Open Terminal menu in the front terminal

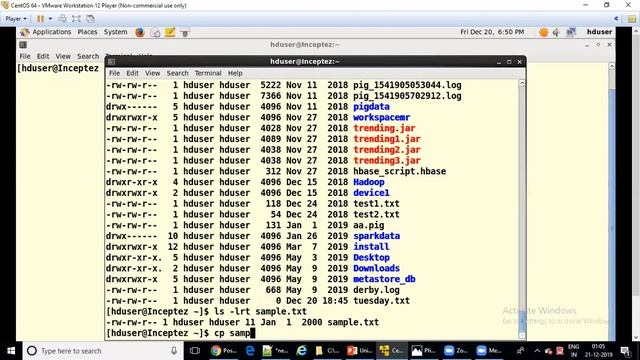pyautogui.click(x=208, y=73)
